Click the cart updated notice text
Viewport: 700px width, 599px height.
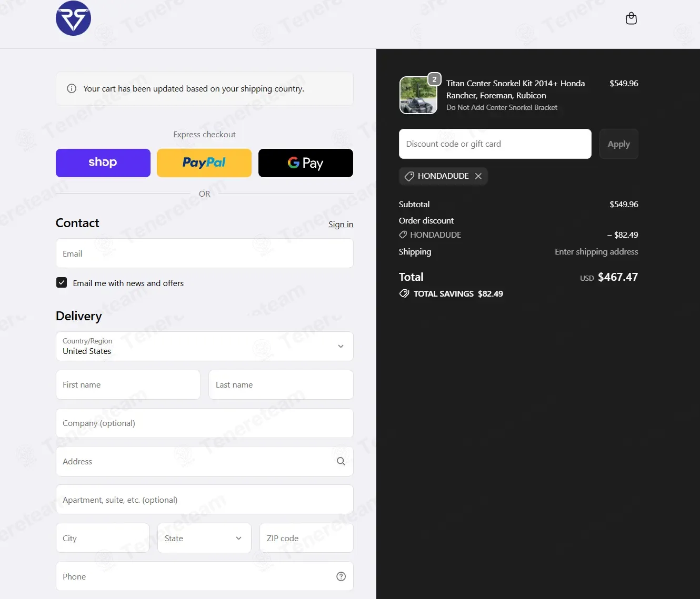click(x=194, y=88)
